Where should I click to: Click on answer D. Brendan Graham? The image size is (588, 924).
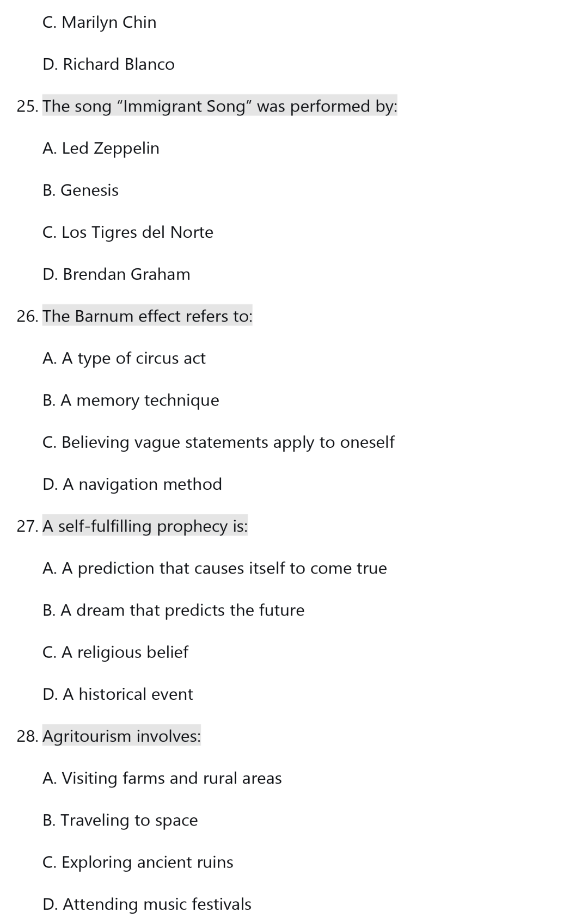116,274
